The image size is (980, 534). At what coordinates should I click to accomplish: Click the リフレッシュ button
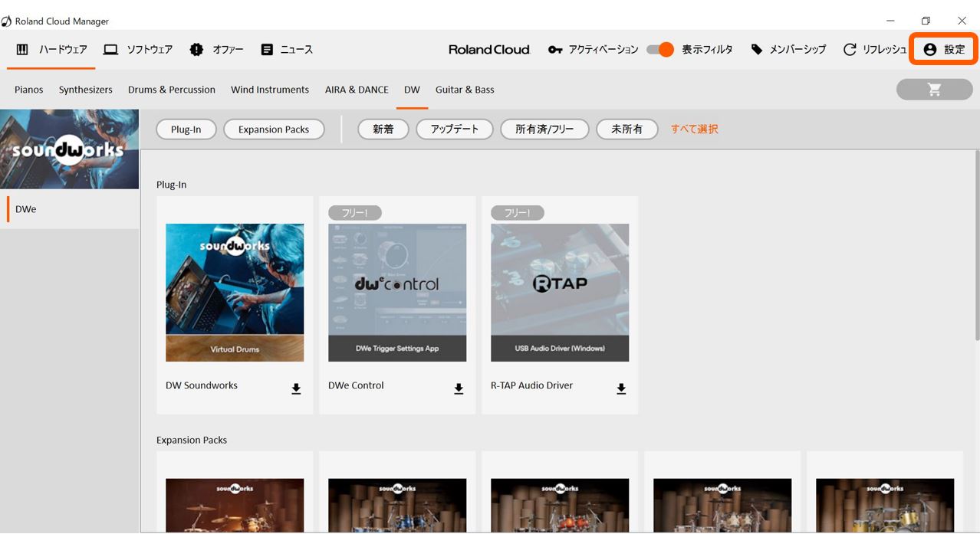875,50
